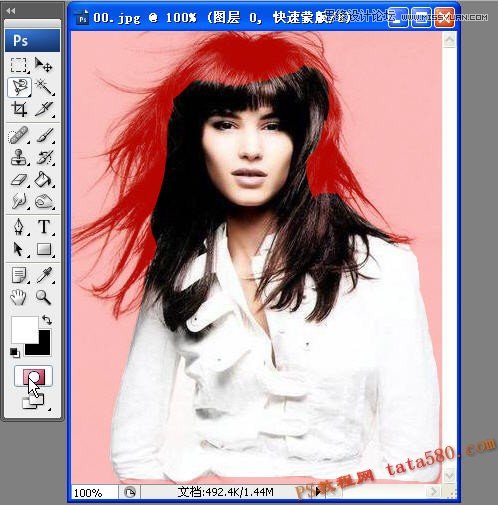Click the Ps logo toolbox header
Viewport: 498px width, 505px height.
coord(32,40)
